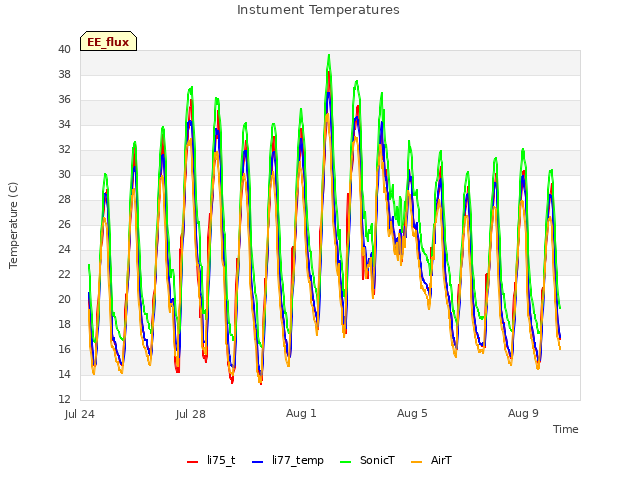Click the 34 y-axis tick label
This screenshot has width=640, height=480.
click(64, 124)
